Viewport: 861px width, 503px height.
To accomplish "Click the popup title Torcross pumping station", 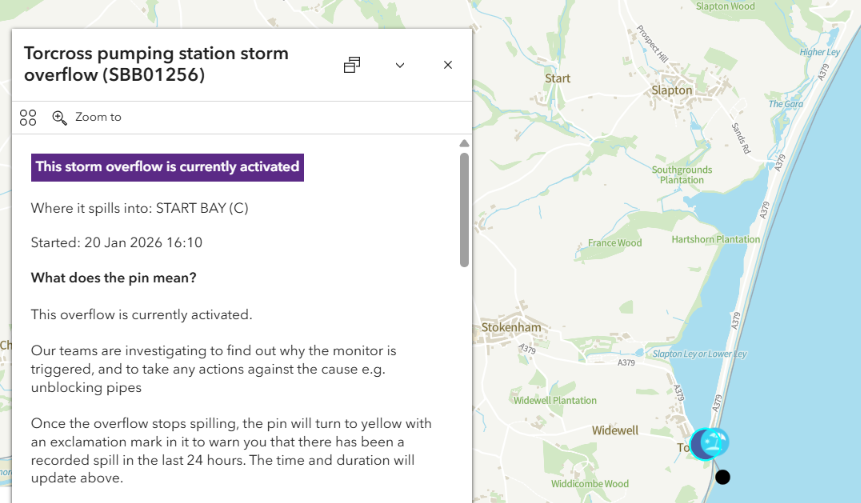I will pyautogui.click(x=156, y=64).
